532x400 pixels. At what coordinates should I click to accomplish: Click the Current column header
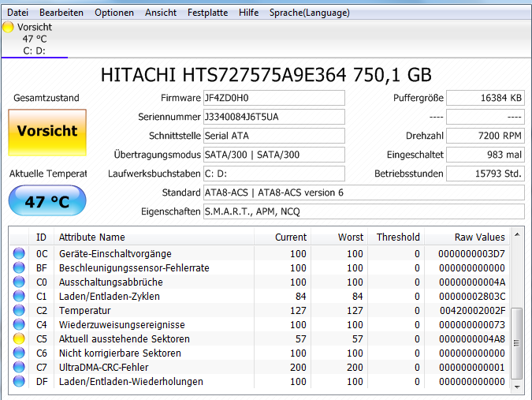coord(282,237)
